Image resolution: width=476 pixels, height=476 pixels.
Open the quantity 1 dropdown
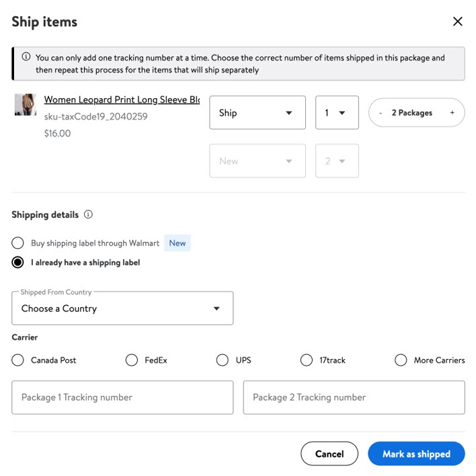point(337,113)
